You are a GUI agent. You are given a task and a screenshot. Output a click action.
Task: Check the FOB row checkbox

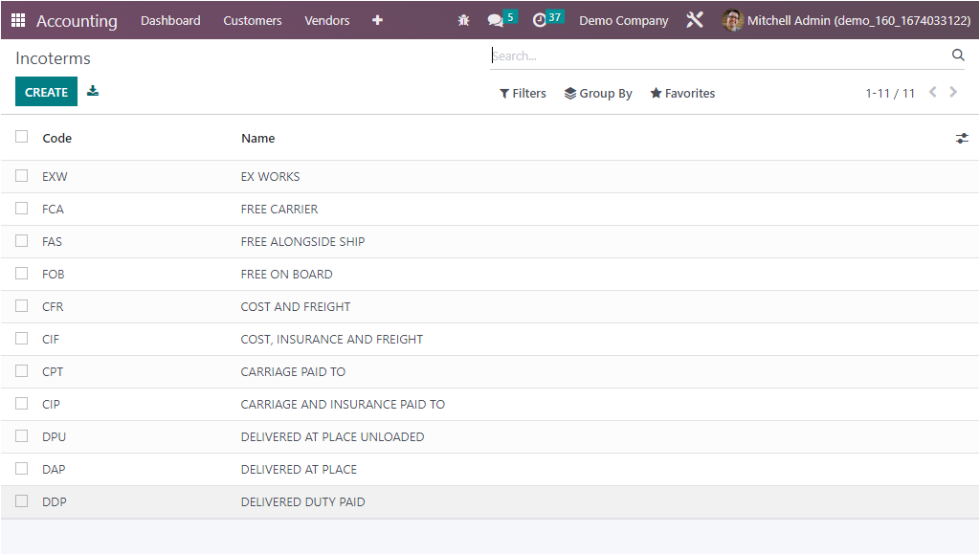[22, 273]
